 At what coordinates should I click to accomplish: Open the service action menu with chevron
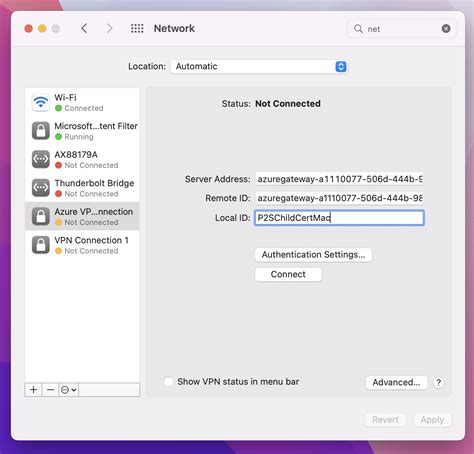(x=69, y=390)
